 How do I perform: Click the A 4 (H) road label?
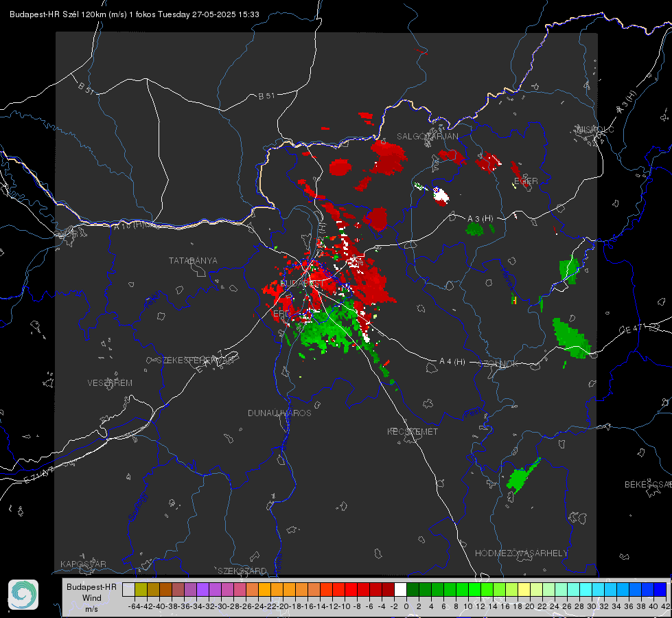point(452,362)
